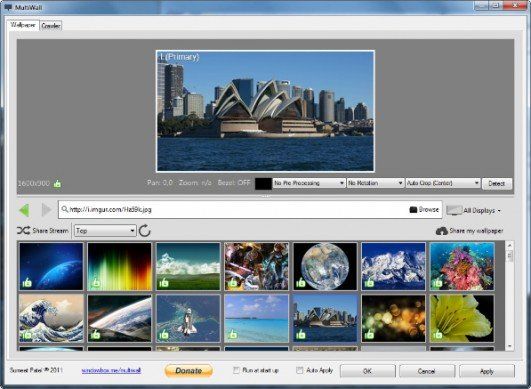Like the colorful collage wallpaper with its thumbs-up
This screenshot has height=389, width=531.
point(232,282)
